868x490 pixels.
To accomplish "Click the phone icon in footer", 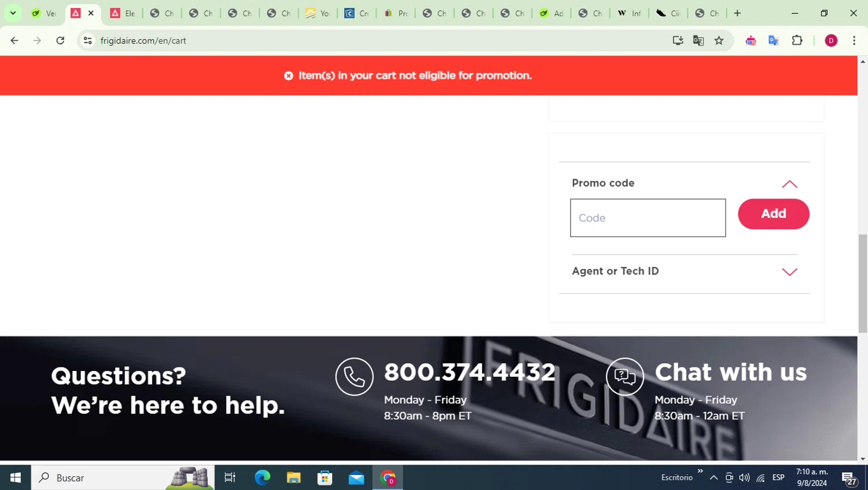I will click(x=354, y=377).
